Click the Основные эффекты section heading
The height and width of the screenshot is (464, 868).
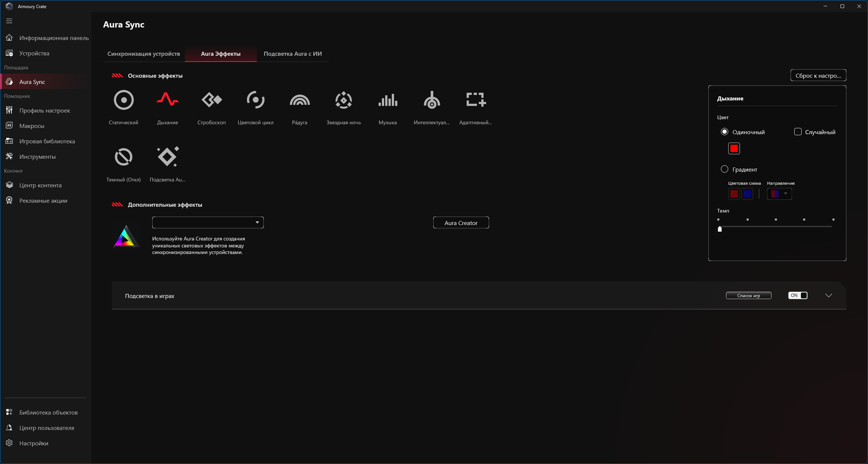pos(155,76)
